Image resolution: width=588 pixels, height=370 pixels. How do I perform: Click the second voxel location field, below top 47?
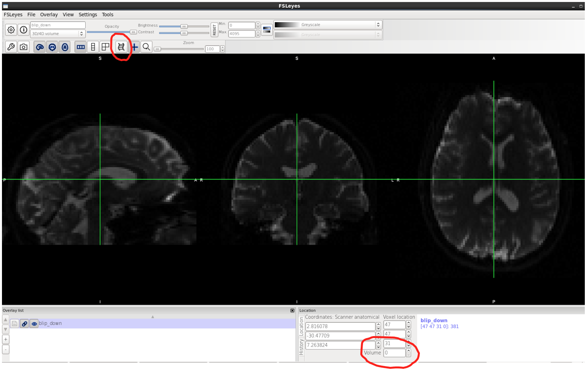(x=394, y=334)
